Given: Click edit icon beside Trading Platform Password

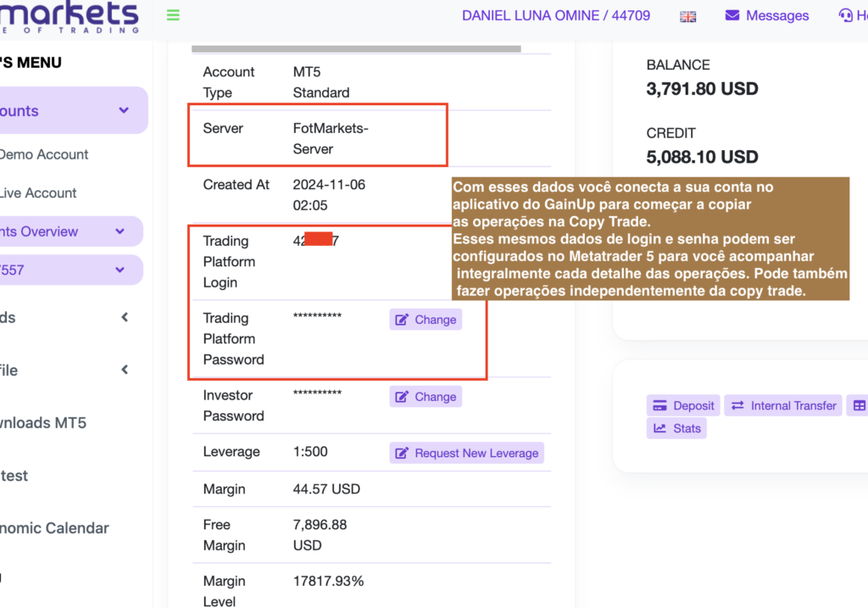Looking at the screenshot, I should [402, 320].
